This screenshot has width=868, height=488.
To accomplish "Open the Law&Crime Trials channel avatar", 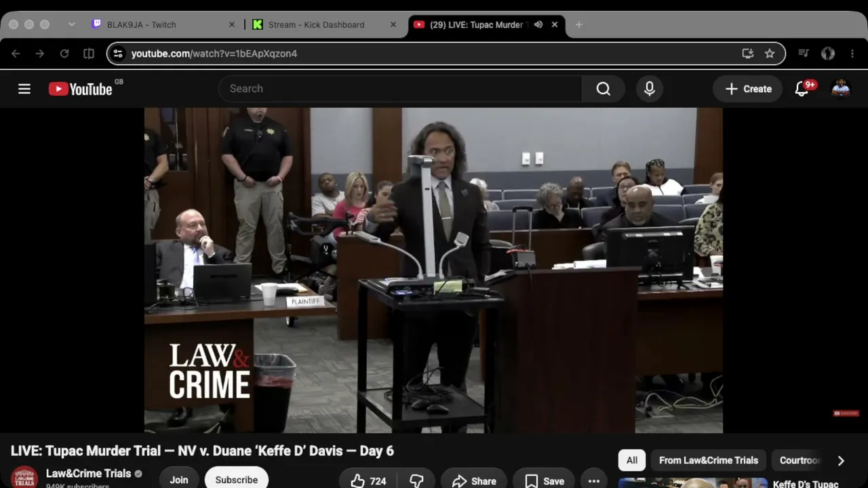I will pyautogui.click(x=24, y=477).
